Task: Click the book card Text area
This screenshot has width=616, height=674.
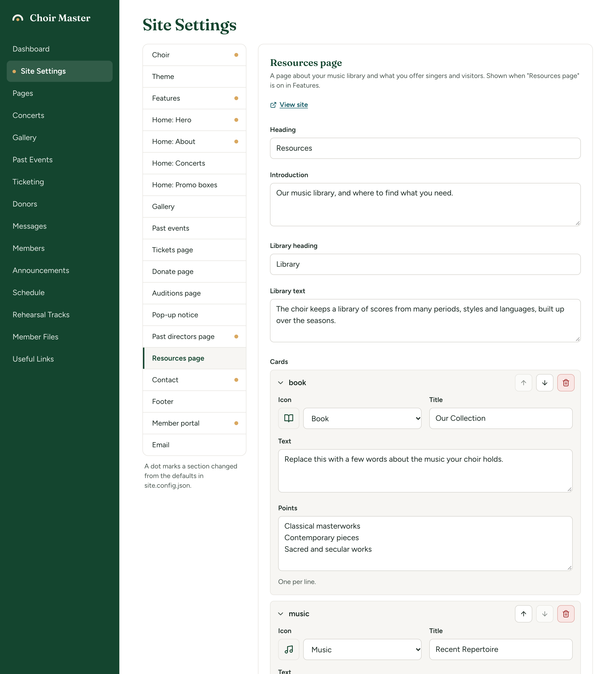Action: point(425,471)
